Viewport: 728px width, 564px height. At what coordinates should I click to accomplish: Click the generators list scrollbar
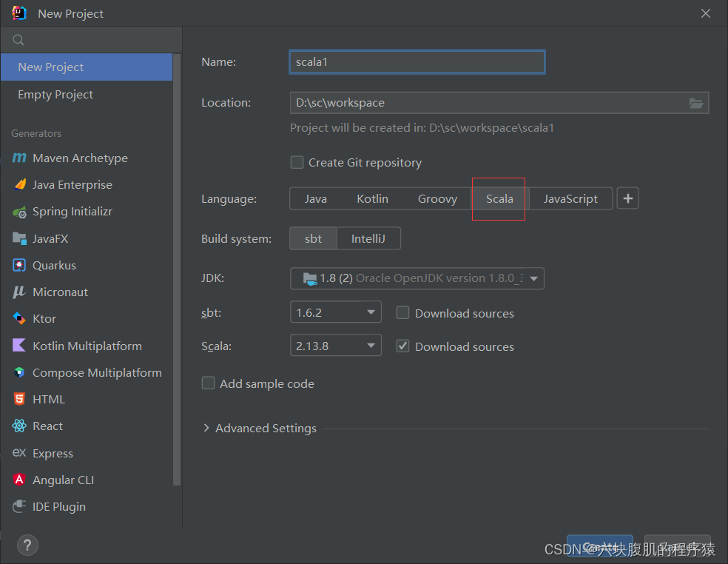tap(176, 269)
